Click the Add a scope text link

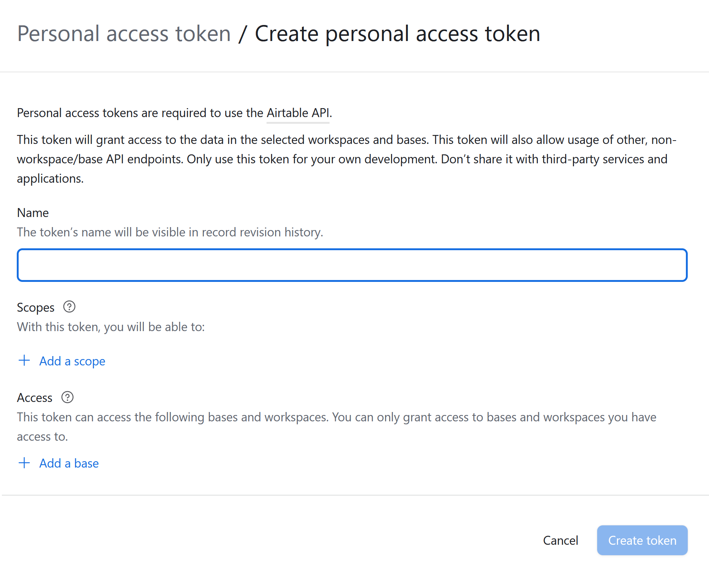(72, 361)
